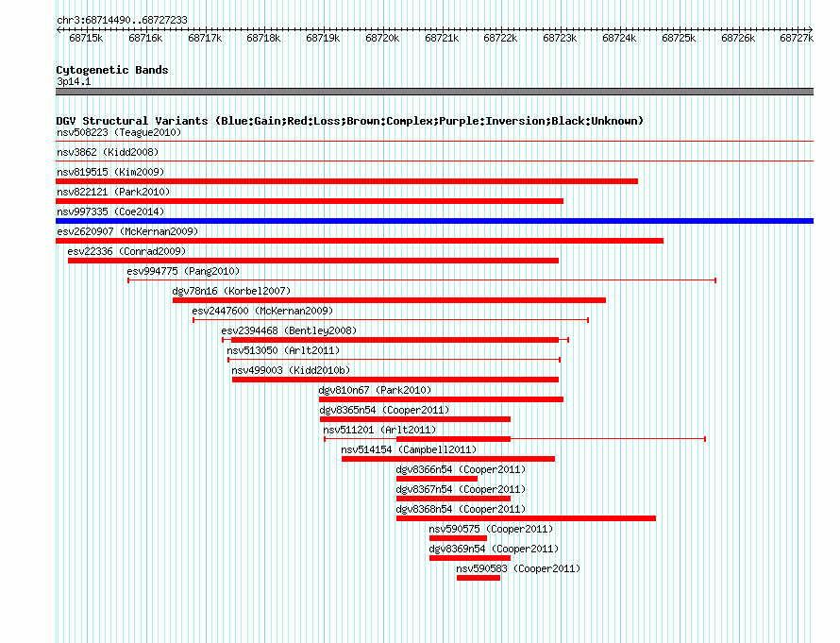Click the 68724k ruler tick label
This screenshot has width=840, height=643.
click(619, 38)
